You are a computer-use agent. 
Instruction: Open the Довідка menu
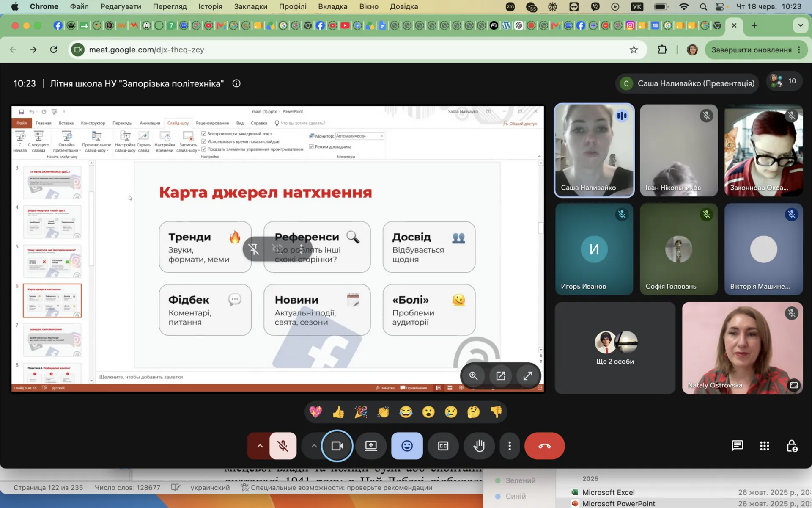tap(404, 6)
